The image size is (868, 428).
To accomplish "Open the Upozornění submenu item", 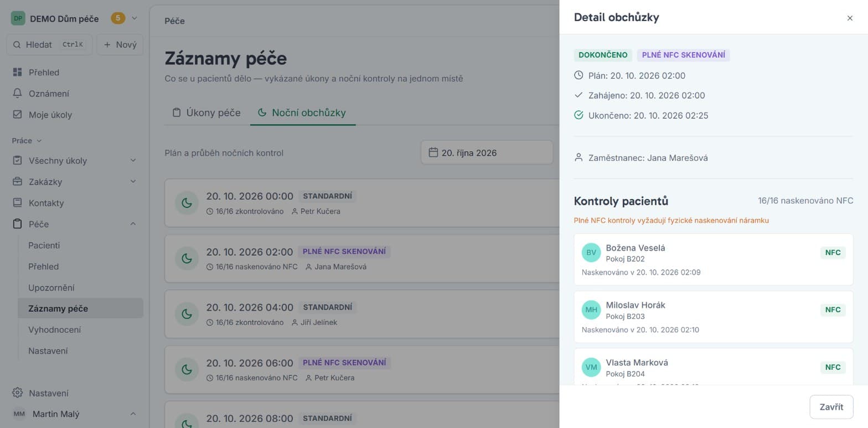I will 51,287.
